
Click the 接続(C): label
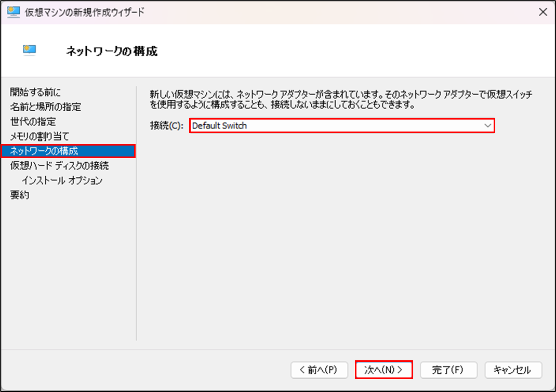click(166, 126)
